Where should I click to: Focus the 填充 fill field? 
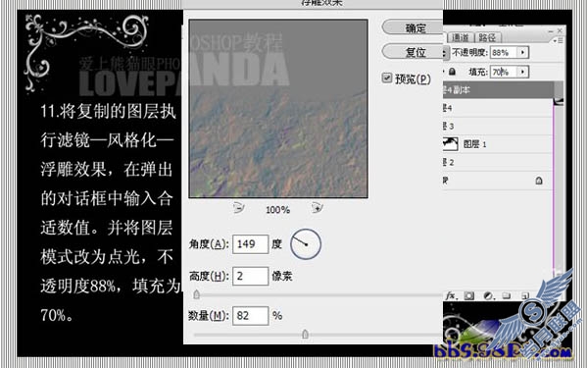pyautogui.click(x=504, y=72)
